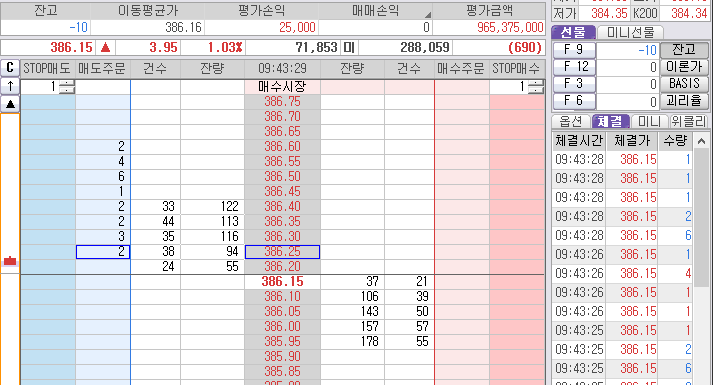Click the 매수주문 column header
This screenshot has height=385, width=713.
pos(461,69)
